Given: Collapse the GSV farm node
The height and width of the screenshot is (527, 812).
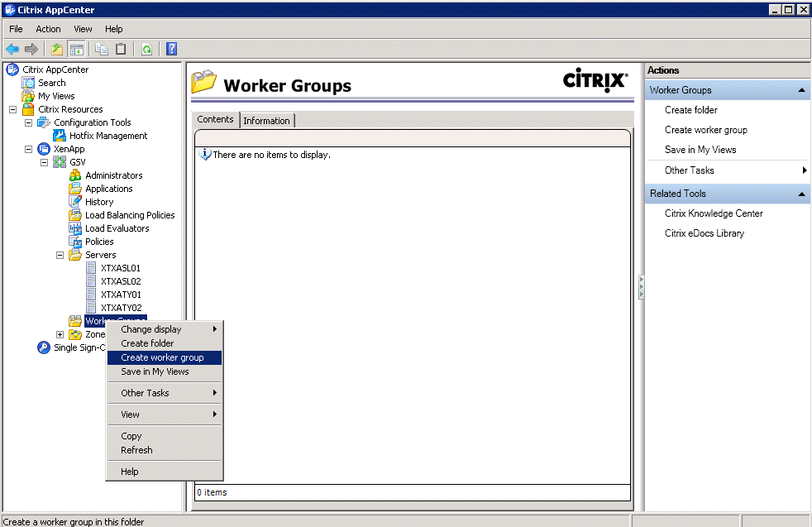Looking at the screenshot, I should click(45, 162).
